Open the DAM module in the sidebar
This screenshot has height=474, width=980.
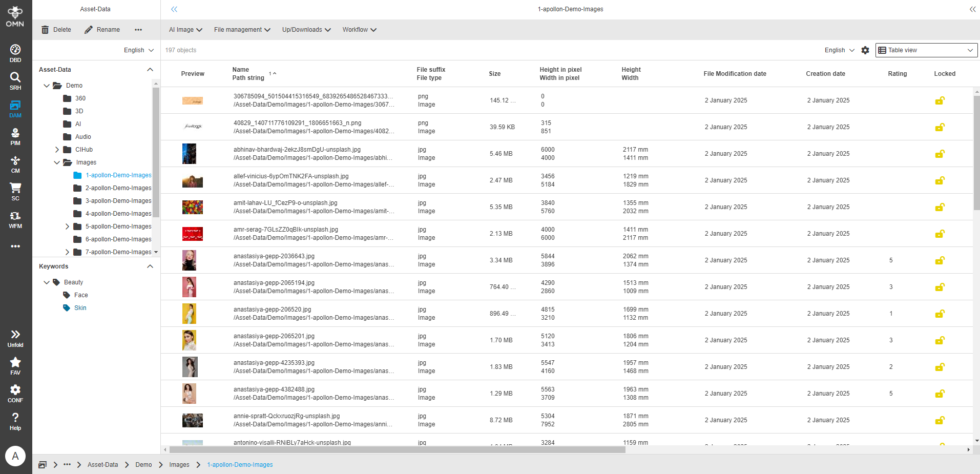[15, 108]
